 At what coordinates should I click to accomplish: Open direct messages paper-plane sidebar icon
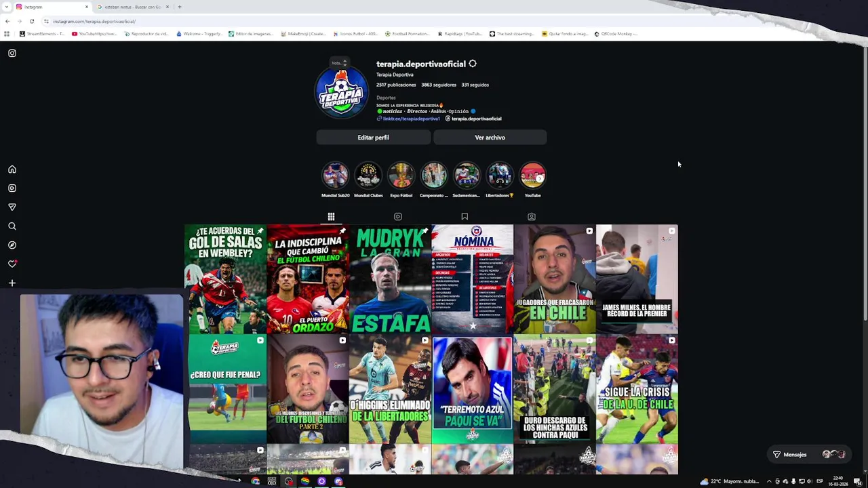pos(12,207)
